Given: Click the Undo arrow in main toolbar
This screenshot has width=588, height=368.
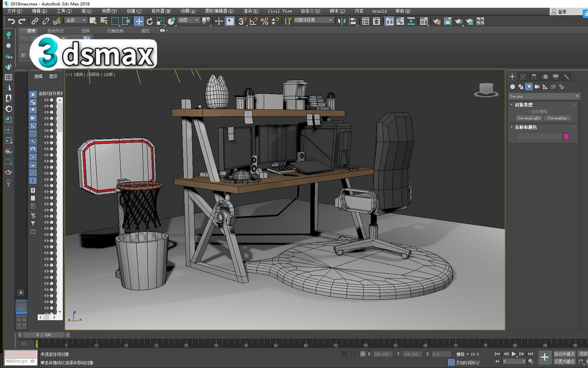Looking at the screenshot, I should [11, 21].
